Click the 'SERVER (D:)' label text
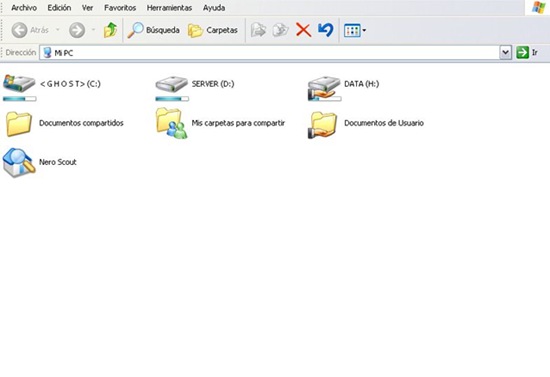This screenshot has width=550, height=377. pyautogui.click(x=213, y=84)
